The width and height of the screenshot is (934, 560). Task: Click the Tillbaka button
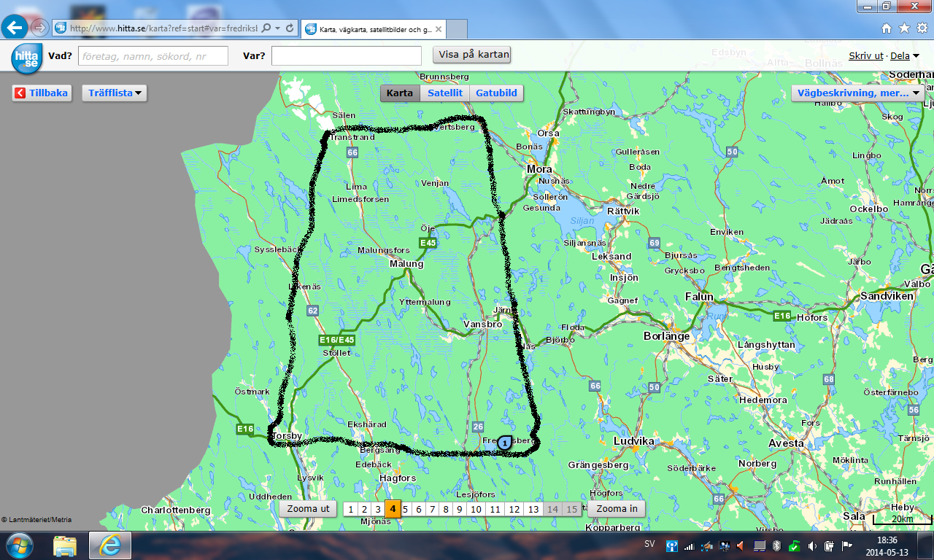pyautogui.click(x=42, y=93)
